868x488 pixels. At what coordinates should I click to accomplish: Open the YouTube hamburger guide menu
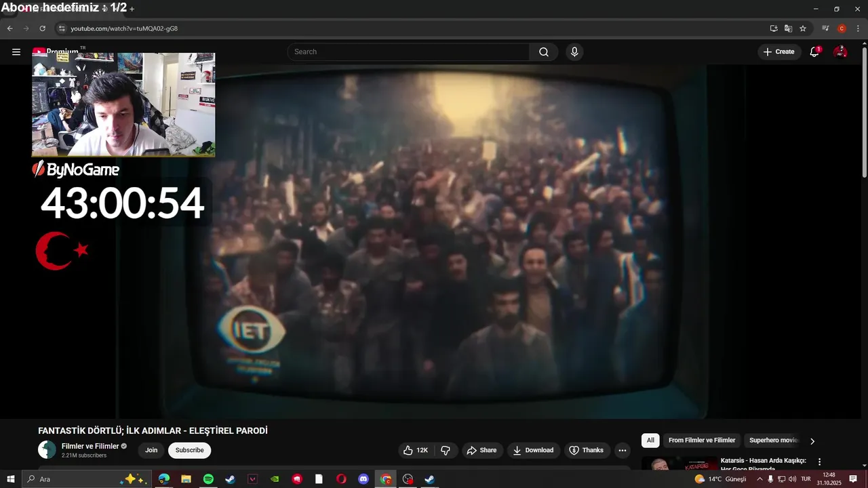(16, 52)
